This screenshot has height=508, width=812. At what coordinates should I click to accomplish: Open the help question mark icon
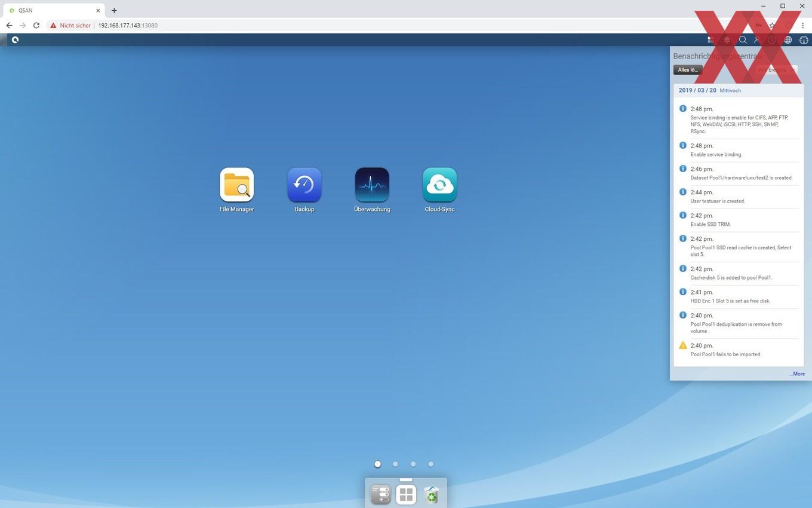(772, 40)
